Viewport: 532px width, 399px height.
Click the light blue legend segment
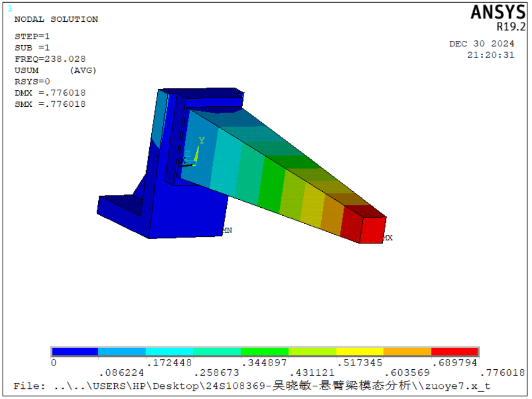coord(122,352)
